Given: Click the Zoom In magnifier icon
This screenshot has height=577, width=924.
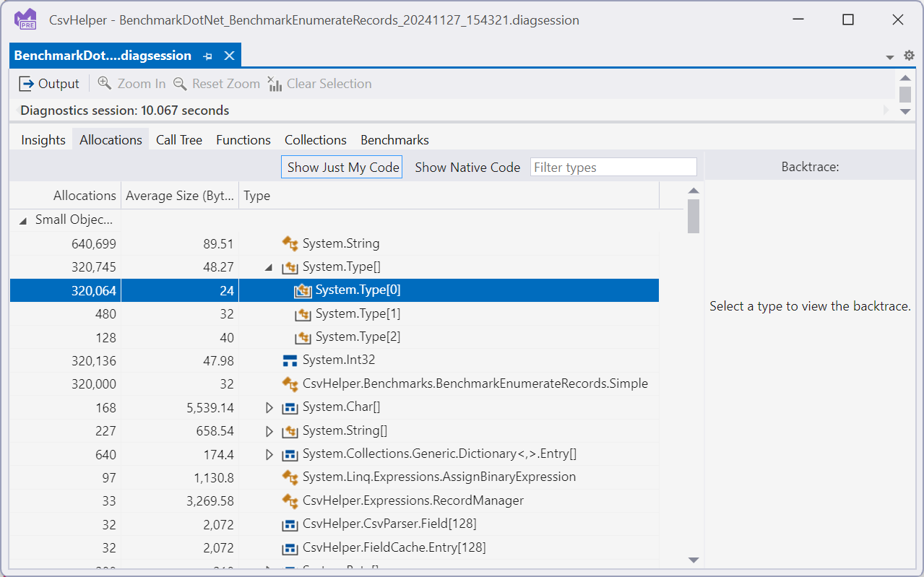Looking at the screenshot, I should 104,84.
